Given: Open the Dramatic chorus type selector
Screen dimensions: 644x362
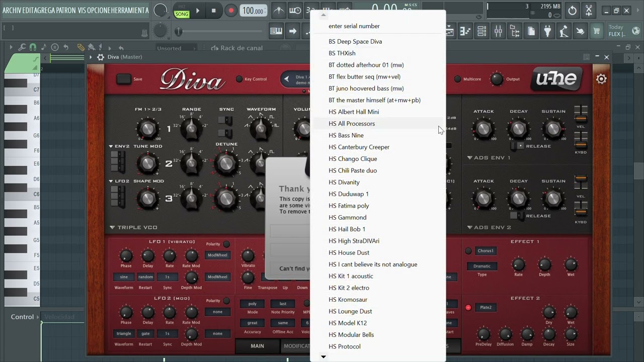Looking at the screenshot, I should click(481, 266).
